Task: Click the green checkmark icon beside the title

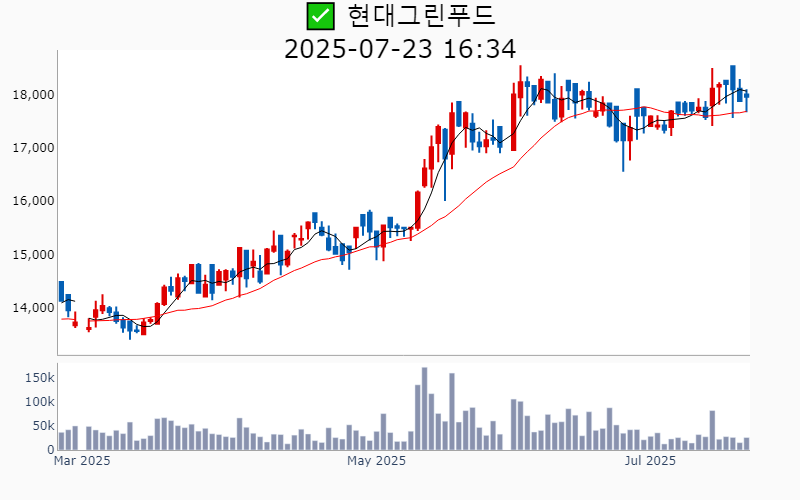Action: point(320,16)
